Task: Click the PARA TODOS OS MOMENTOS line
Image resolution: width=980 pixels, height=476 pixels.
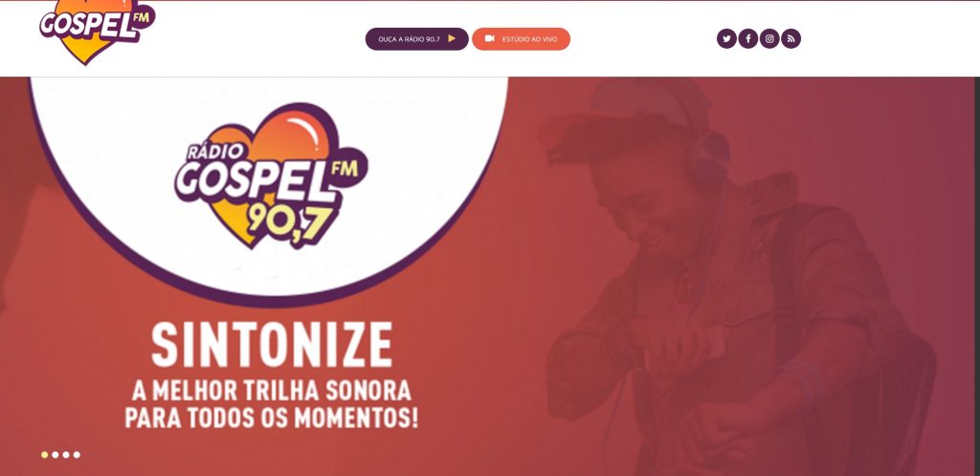Action: tap(271, 418)
